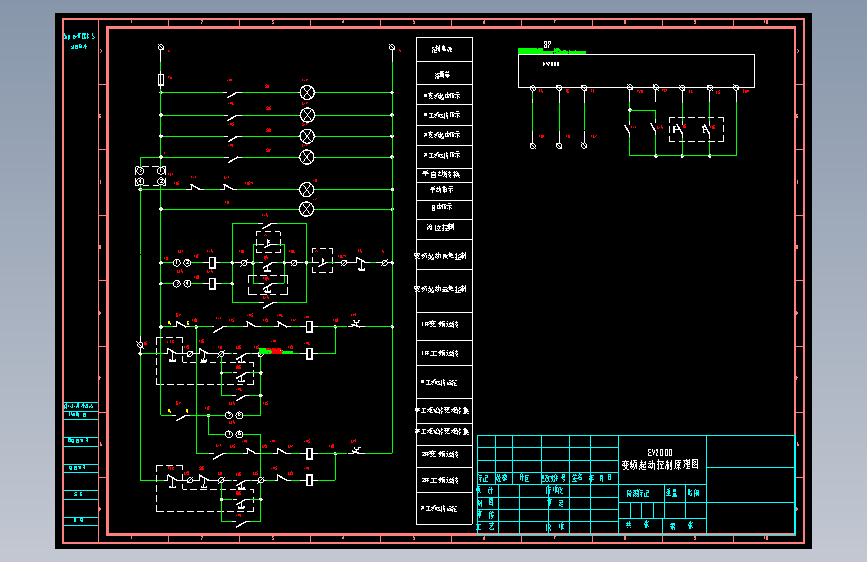Select the 年月日 date header cell
The image size is (867, 562).
(600, 478)
